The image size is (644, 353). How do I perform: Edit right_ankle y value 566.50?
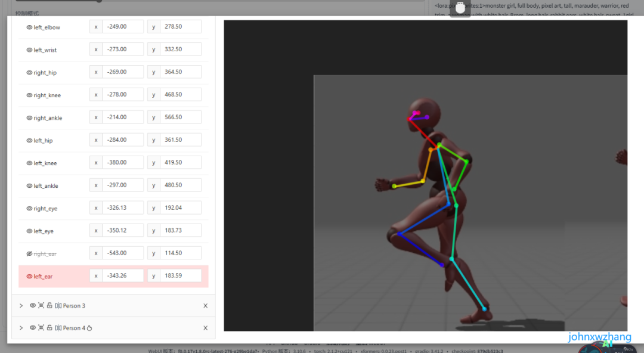(180, 117)
